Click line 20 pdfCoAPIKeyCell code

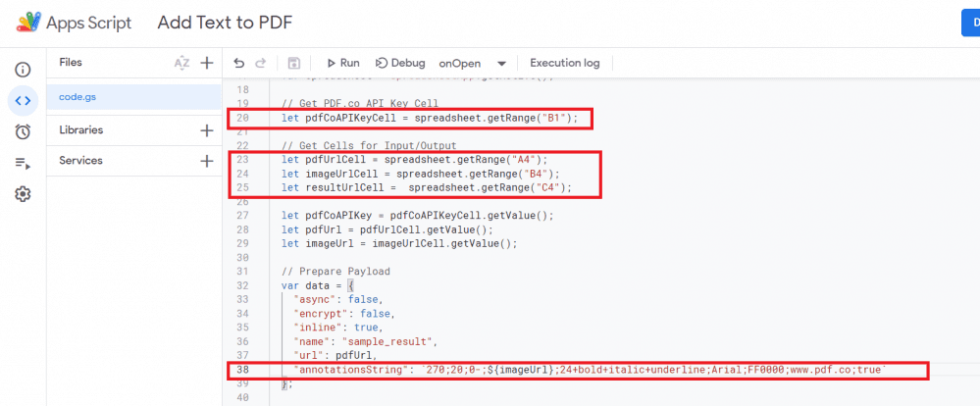pyautogui.click(x=430, y=118)
